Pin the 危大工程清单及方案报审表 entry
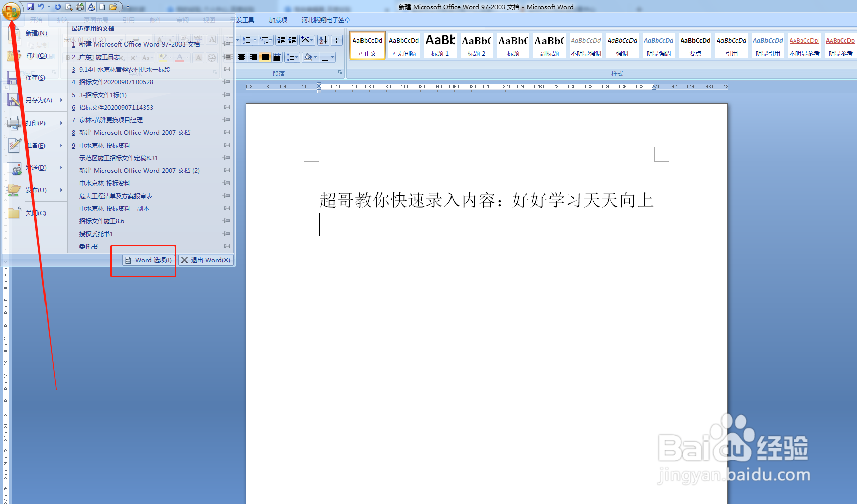 click(227, 196)
